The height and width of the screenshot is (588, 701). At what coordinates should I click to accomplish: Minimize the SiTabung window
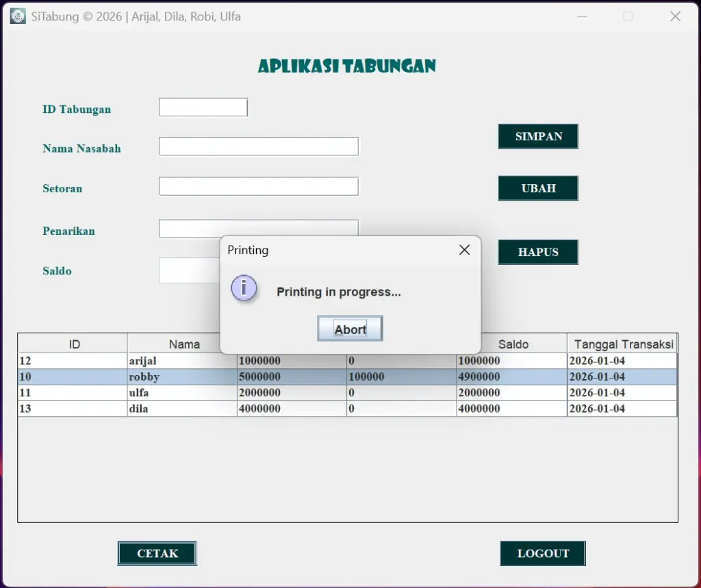(582, 16)
